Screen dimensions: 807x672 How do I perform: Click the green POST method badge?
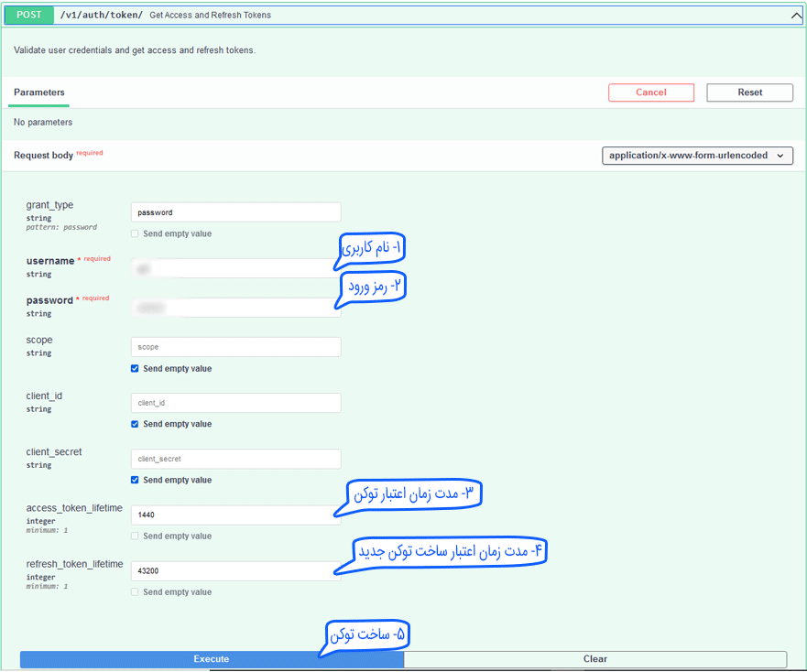28,15
